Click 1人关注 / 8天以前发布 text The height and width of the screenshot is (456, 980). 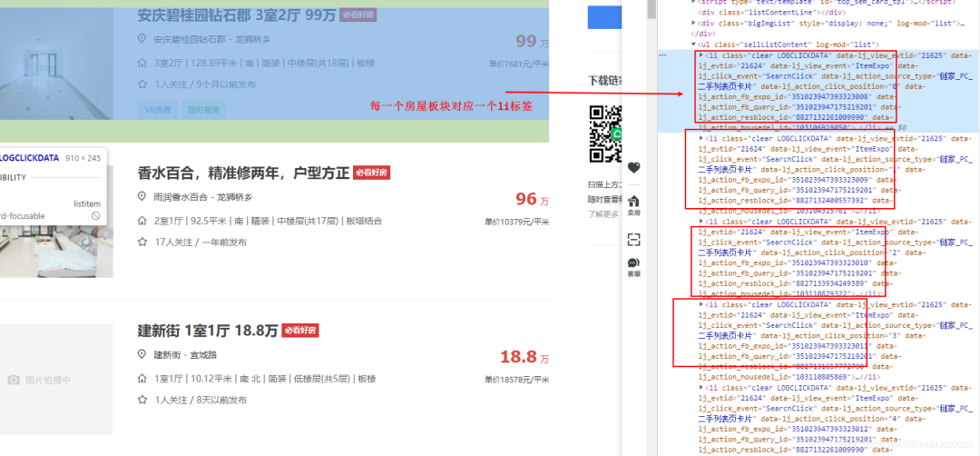pyautogui.click(x=200, y=401)
